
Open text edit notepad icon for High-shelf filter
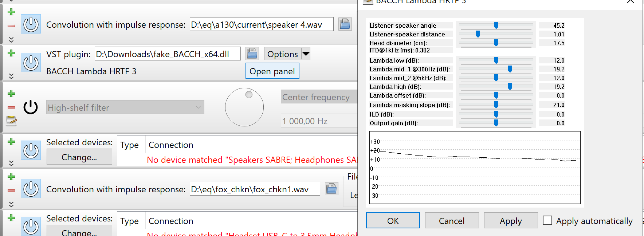click(11, 121)
